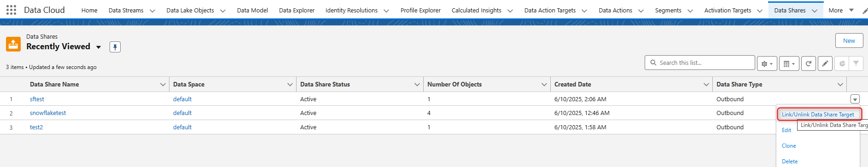Screen dimensions: 868x167
Task: Open Data Share Status column menu
Action: 417,84
